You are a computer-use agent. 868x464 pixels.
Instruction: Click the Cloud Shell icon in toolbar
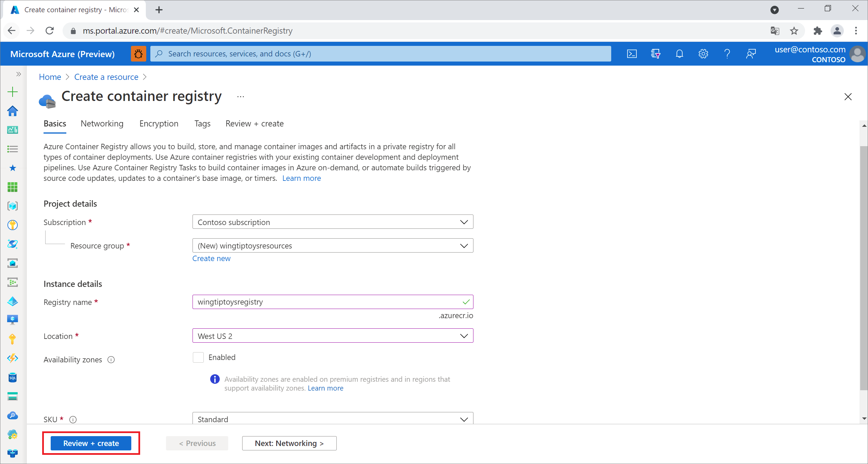pos(632,53)
